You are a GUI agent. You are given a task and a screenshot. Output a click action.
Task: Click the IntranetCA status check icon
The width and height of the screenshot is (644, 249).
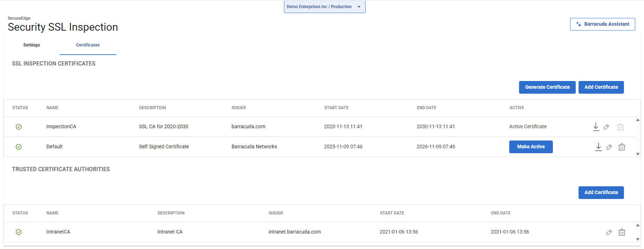coord(19,232)
